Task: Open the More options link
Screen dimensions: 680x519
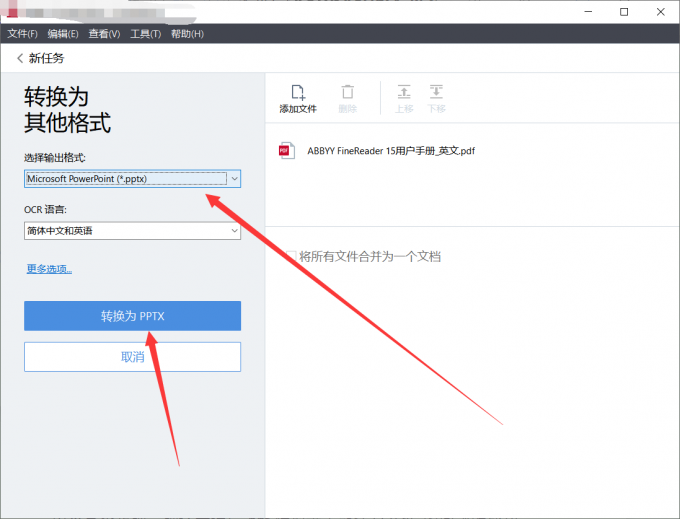Action: (49, 269)
